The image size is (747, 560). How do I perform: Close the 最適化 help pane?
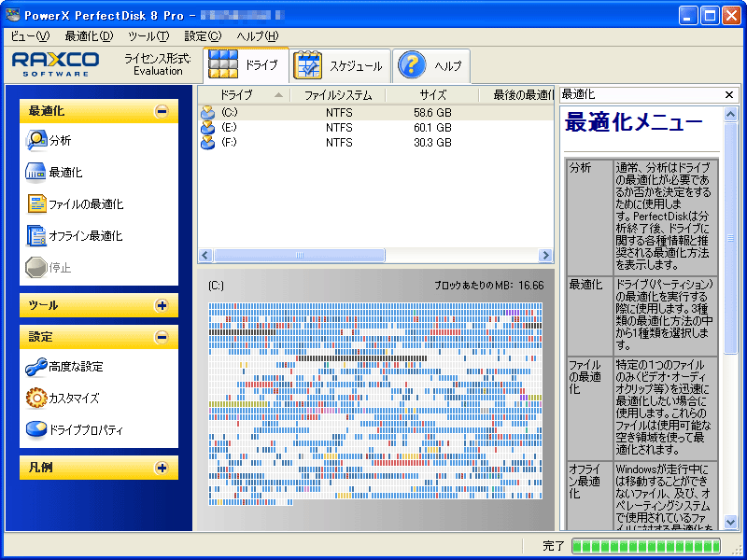pos(729,95)
